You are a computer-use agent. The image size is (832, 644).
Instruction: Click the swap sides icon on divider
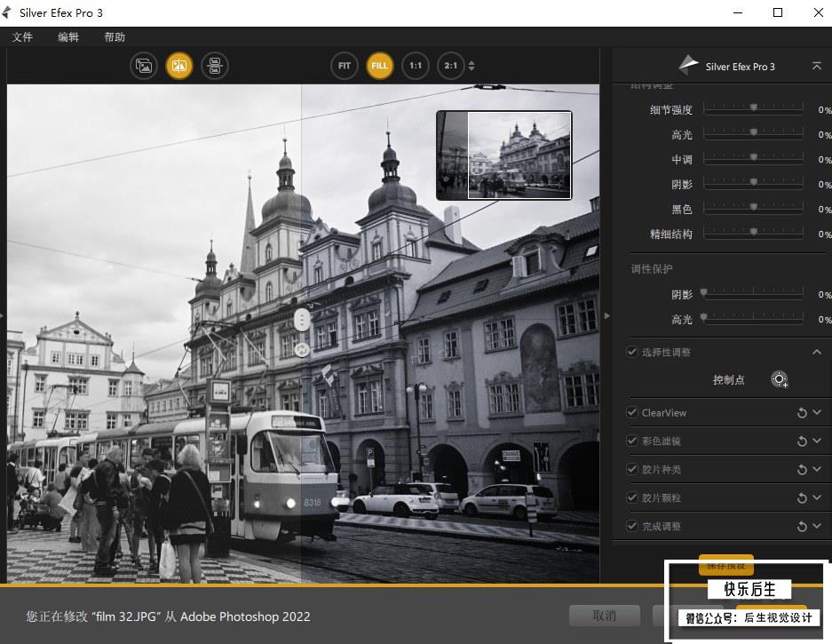coord(302,350)
